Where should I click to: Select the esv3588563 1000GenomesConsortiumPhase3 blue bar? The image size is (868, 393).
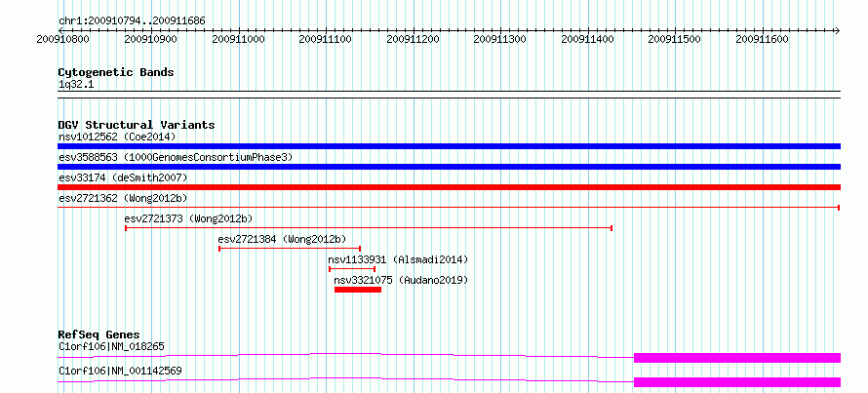tap(449, 167)
